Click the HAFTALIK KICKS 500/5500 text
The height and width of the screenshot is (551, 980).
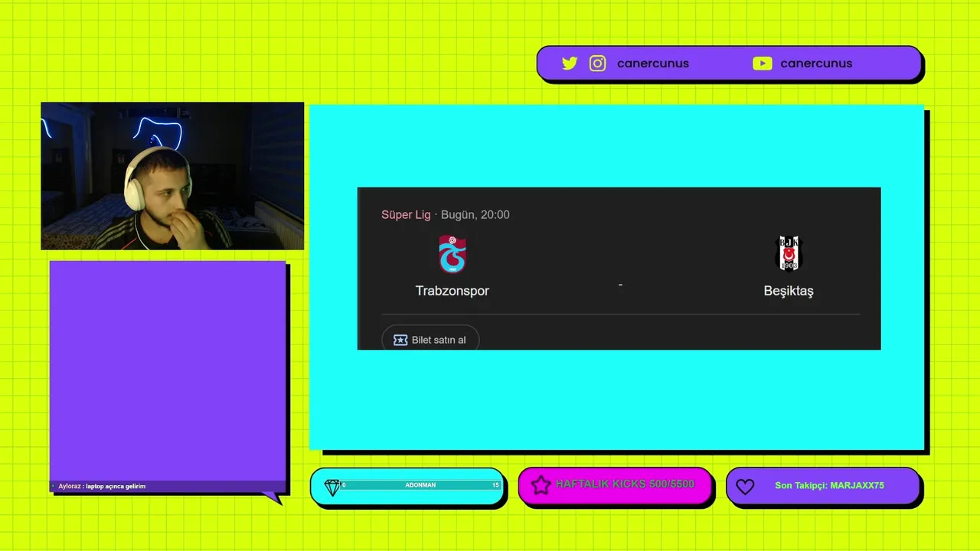[x=625, y=484]
